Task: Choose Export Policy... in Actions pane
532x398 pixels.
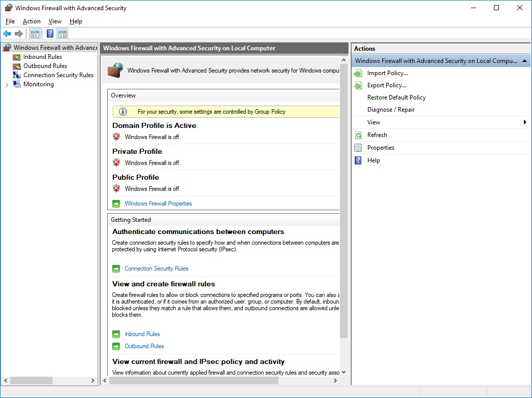Action: point(387,85)
